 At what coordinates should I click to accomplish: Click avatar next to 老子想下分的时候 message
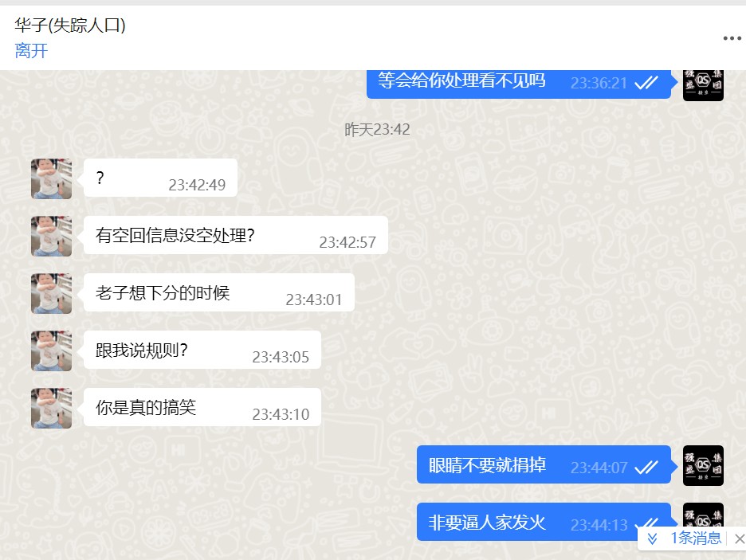[51, 293]
